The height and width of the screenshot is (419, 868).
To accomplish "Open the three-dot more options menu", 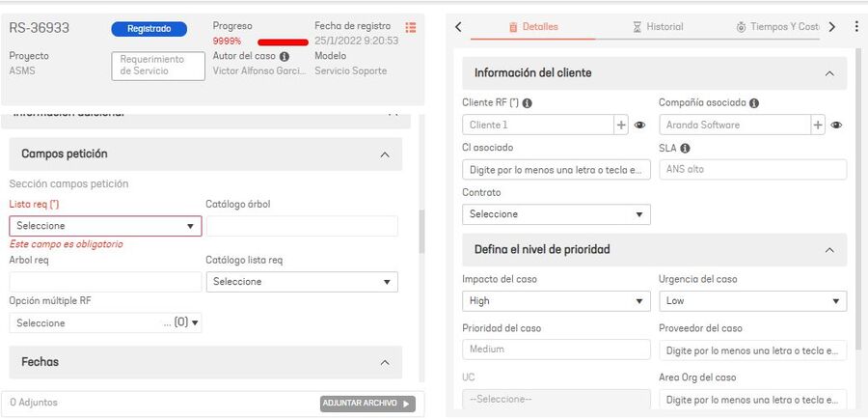I will click(x=857, y=27).
